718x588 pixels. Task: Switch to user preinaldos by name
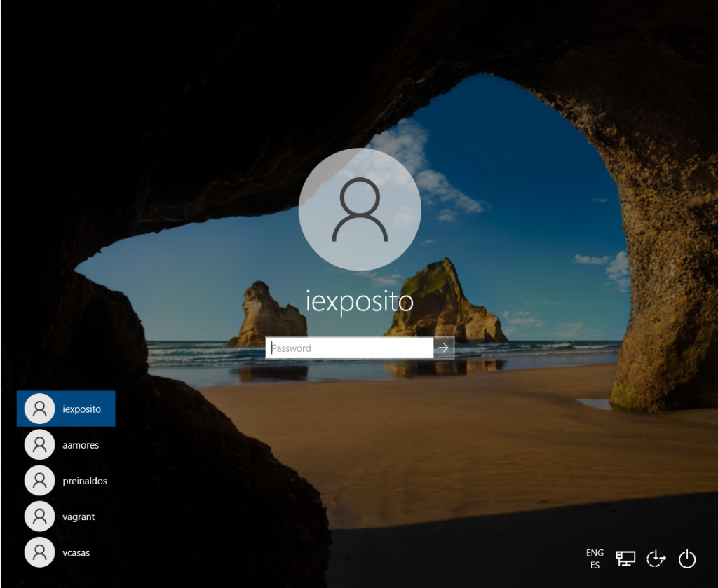click(x=84, y=481)
